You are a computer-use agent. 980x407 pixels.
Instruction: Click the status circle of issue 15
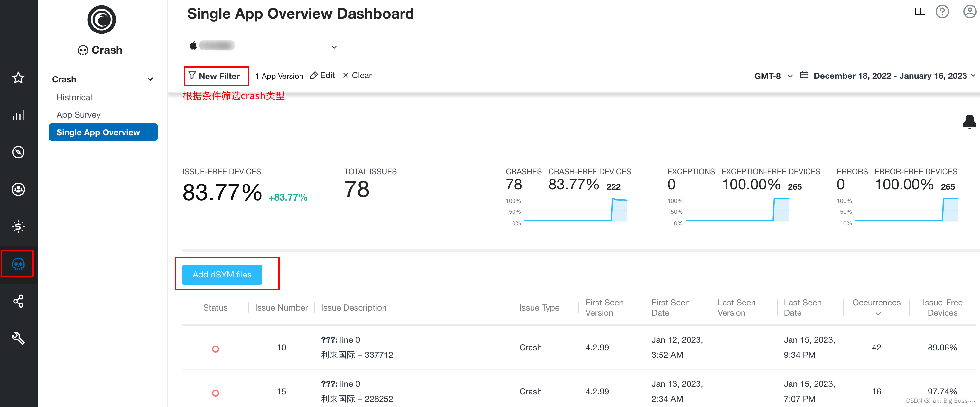(x=215, y=393)
